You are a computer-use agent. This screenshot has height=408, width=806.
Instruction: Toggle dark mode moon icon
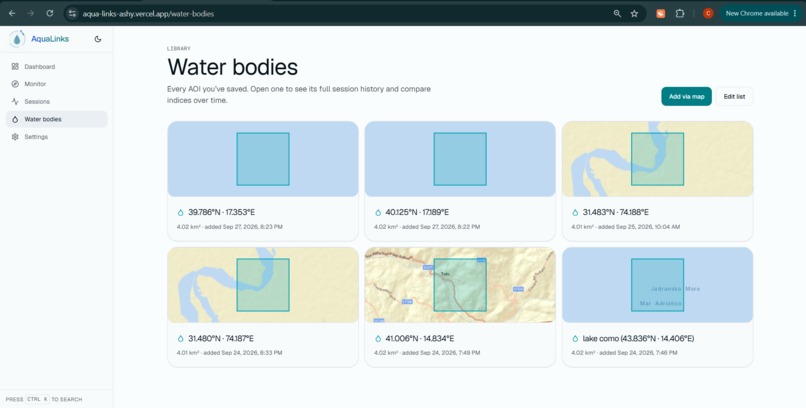point(98,39)
